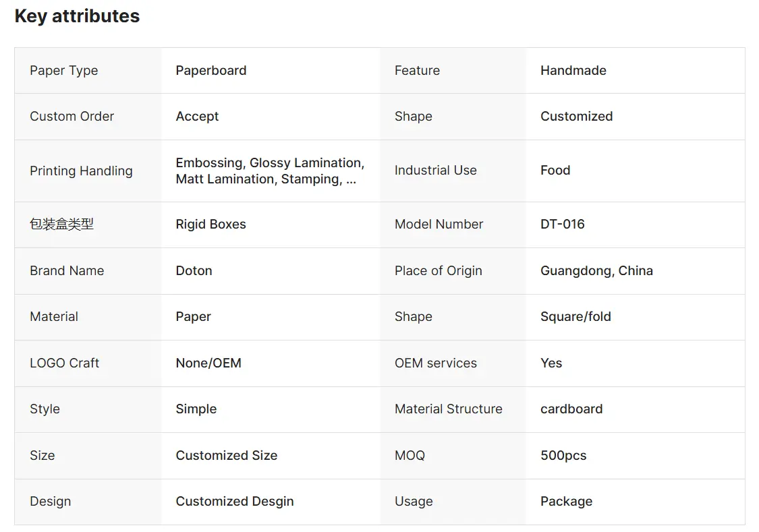Click the Doton brand name
Image resolution: width=759 pixels, height=532 pixels.
[194, 271]
